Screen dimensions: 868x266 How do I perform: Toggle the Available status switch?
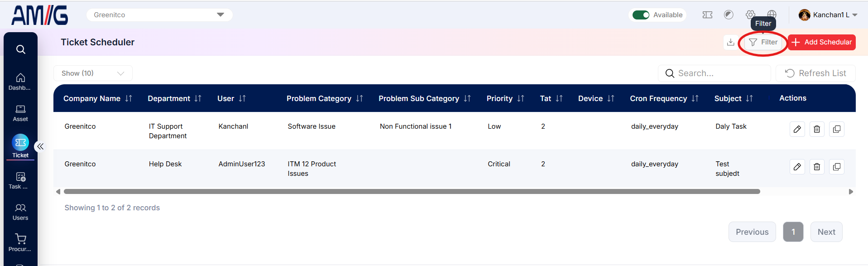point(641,15)
